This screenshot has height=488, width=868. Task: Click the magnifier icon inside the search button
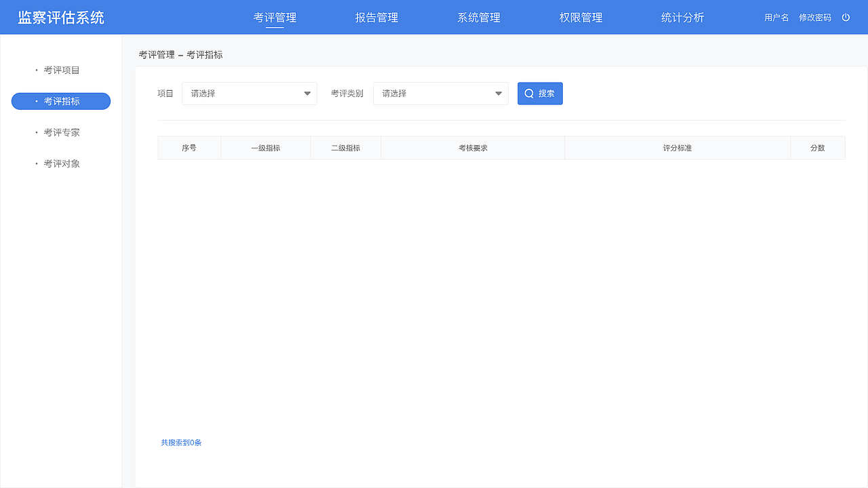coord(529,93)
